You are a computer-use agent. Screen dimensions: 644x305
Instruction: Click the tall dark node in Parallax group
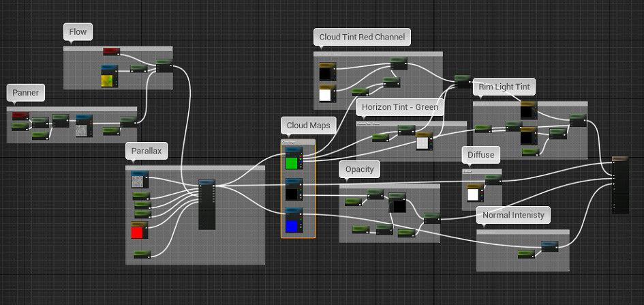click(206, 205)
